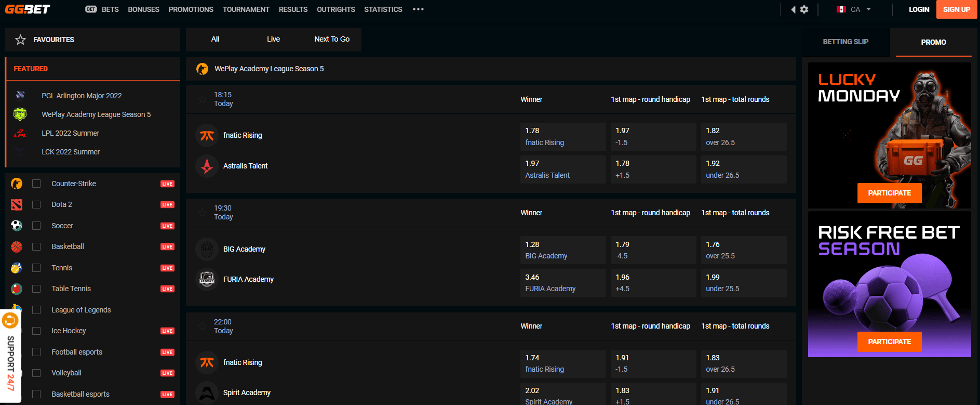The image size is (980, 405).
Task: Click the Astralis Talent team logo
Action: coord(207,166)
